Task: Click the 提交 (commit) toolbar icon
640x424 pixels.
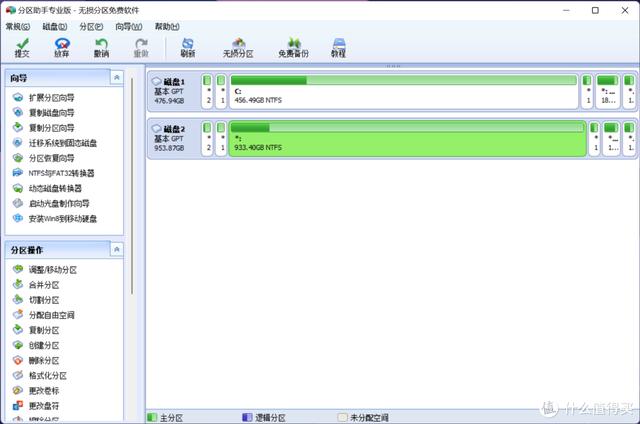Action: (22, 48)
